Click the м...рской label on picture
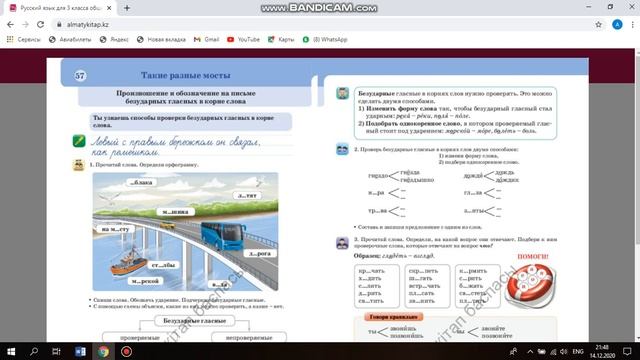640x360 pixels. tap(145, 281)
